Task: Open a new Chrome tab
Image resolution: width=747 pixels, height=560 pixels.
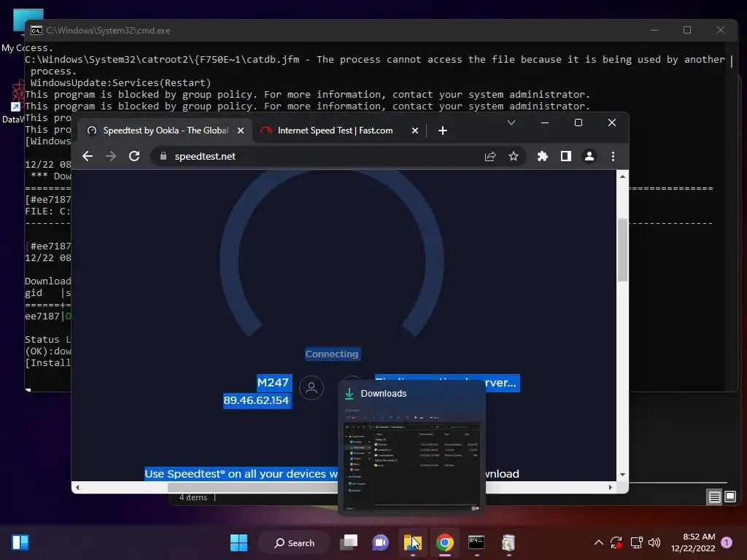Action: click(443, 131)
